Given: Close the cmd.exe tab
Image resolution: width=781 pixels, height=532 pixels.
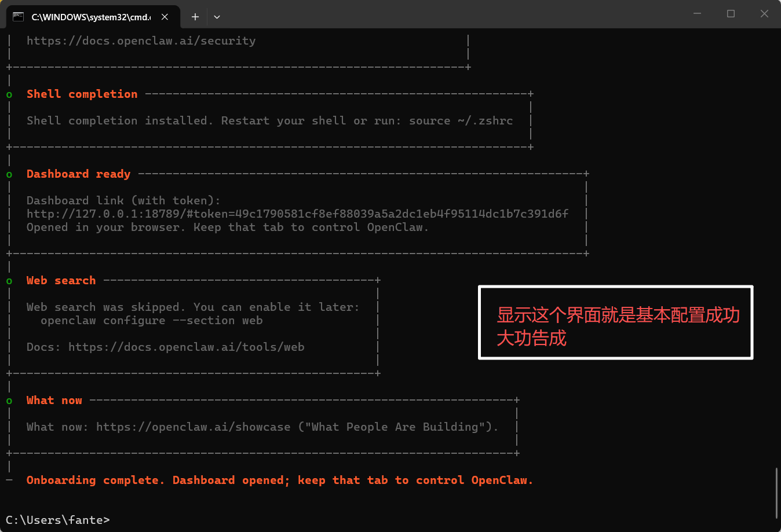Looking at the screenshot, I should pos(165,17).
